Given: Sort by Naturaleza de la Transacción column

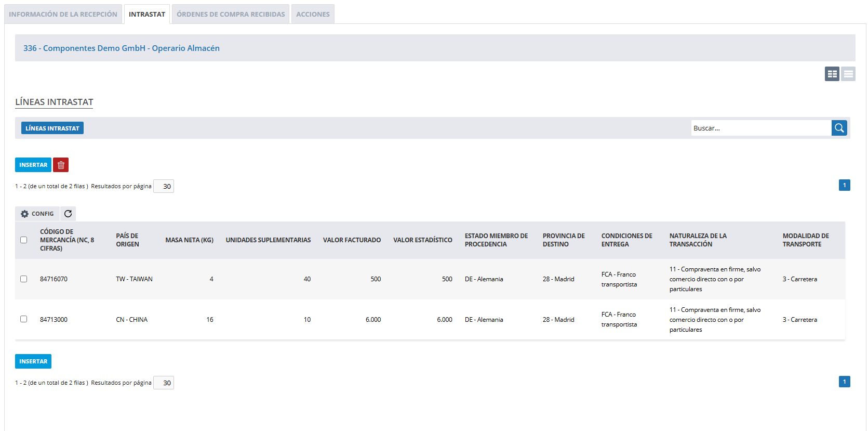Looking at the screenshot, I should [698, 240].
